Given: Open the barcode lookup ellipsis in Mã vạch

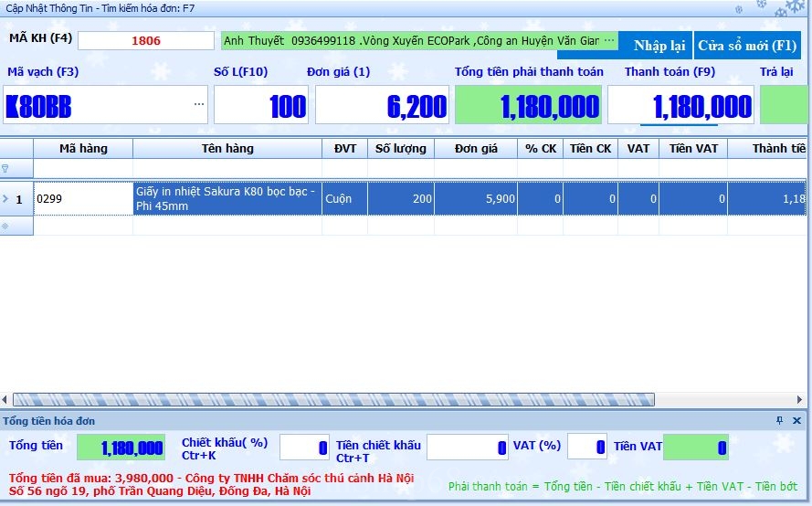Looking at the screenshot, I should tap(198, 105).
